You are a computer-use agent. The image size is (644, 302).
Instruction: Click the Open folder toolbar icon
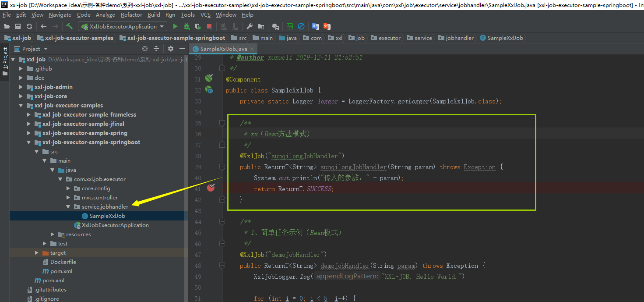pyautogui.click(x=7, y=26)
